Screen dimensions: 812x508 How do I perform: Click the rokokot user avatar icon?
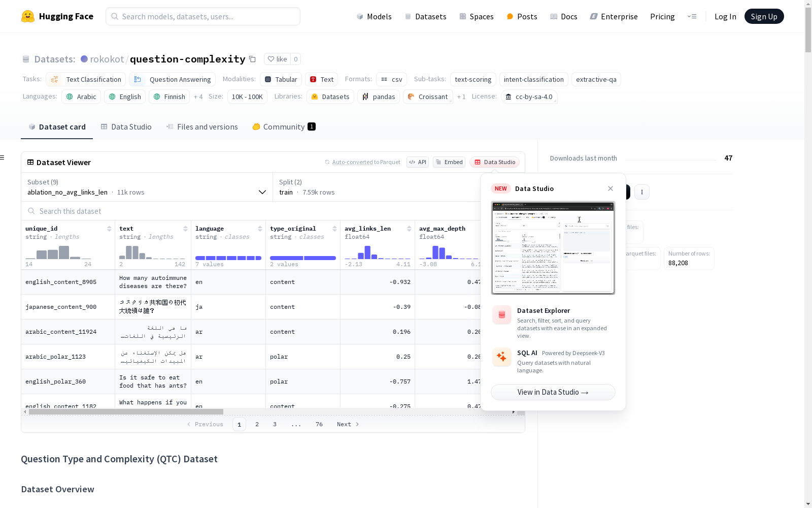point(84,59)
